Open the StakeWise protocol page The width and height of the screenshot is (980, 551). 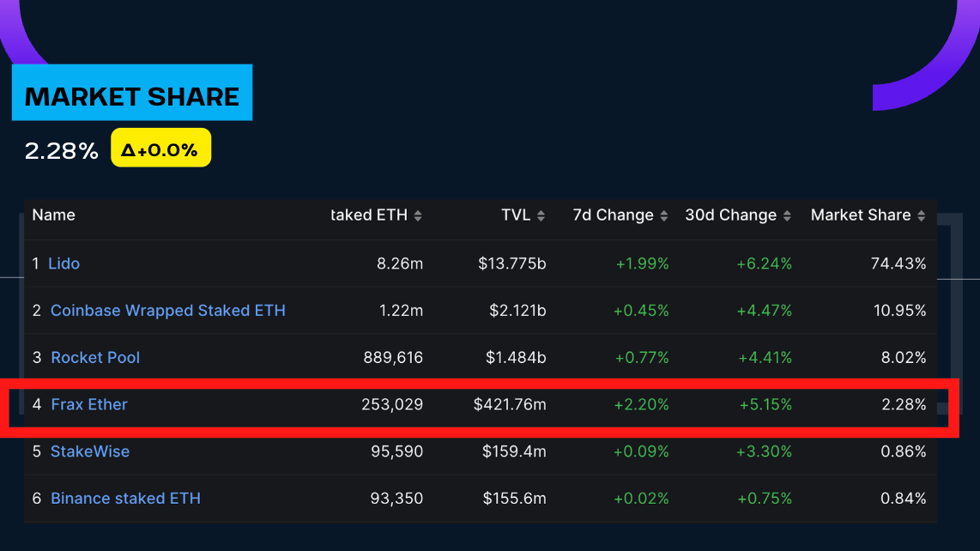(x=90, y=451)
